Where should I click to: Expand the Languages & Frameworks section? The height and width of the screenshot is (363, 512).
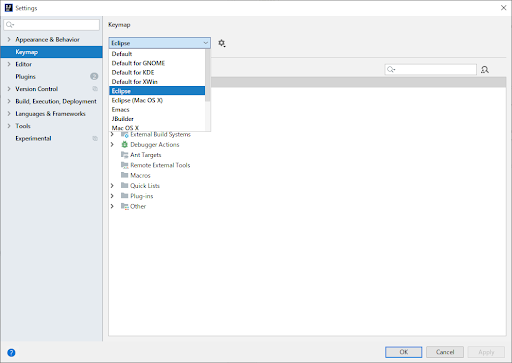click(x=9, y=114)
